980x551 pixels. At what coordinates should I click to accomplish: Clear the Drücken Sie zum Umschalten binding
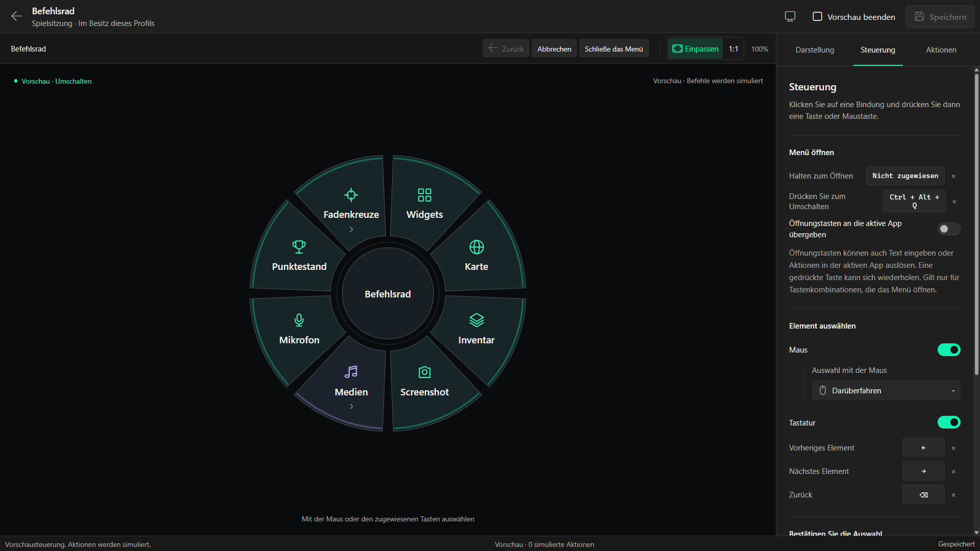click(954, 202)
